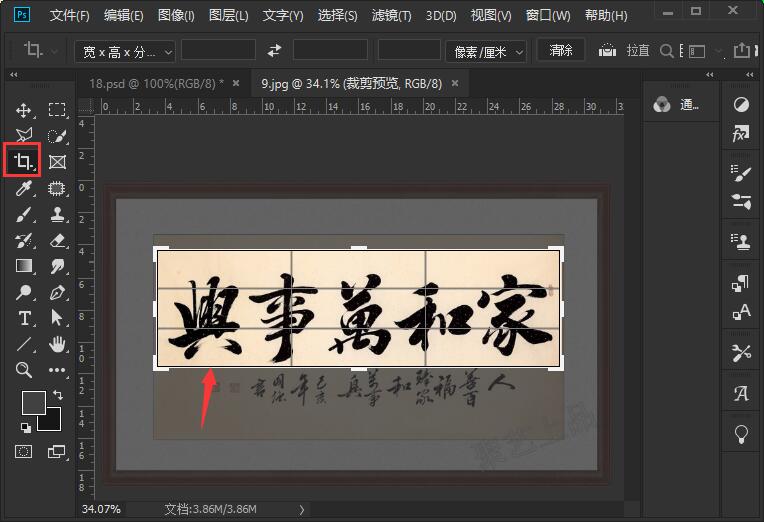764x522 pixels.
Task: Select the Brush tool
Action: [23, 214]
